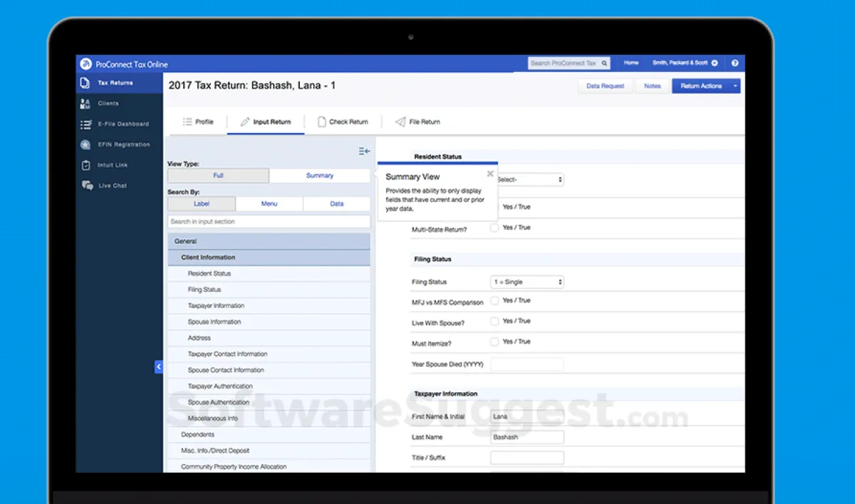Click the help question mark icon

coord(735,63)
